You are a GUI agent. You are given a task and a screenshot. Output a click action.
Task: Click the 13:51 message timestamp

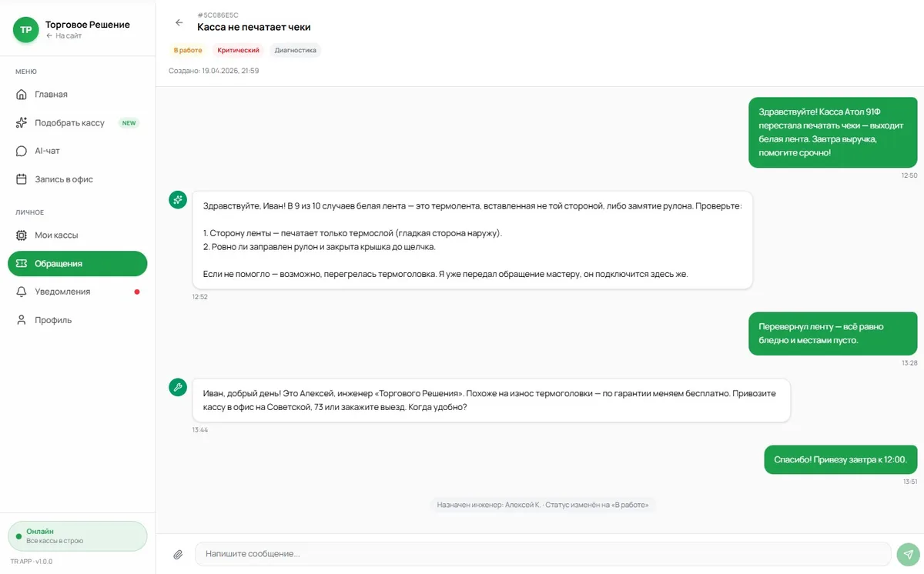[909, 482]
